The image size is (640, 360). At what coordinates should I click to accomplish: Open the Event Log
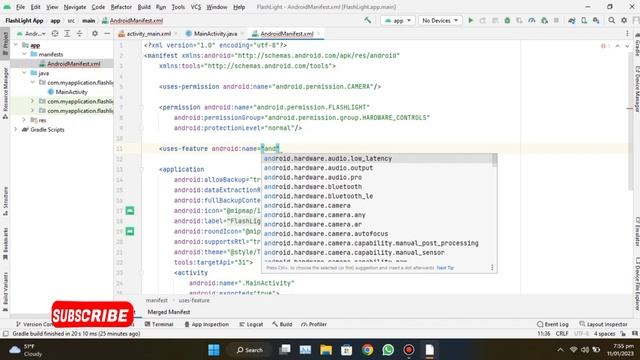click(553, 324)
